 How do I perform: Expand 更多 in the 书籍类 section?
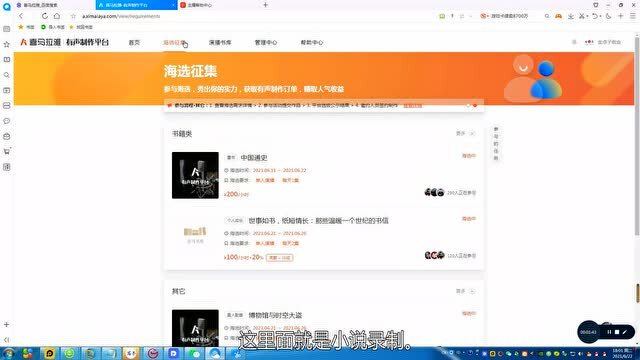465,133
